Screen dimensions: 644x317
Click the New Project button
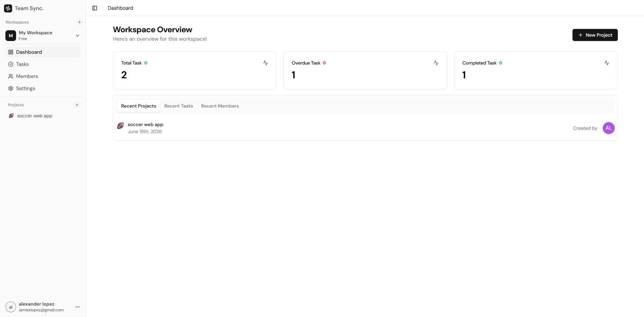pos(595,35)
